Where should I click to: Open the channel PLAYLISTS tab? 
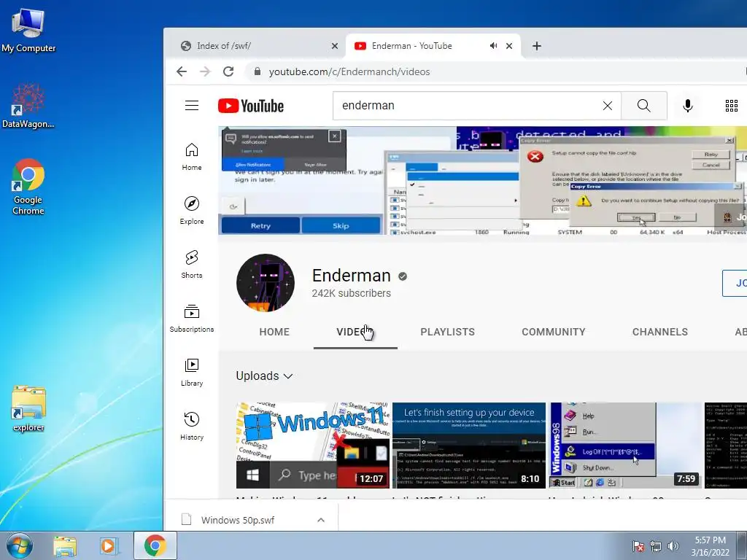point(447,332)
